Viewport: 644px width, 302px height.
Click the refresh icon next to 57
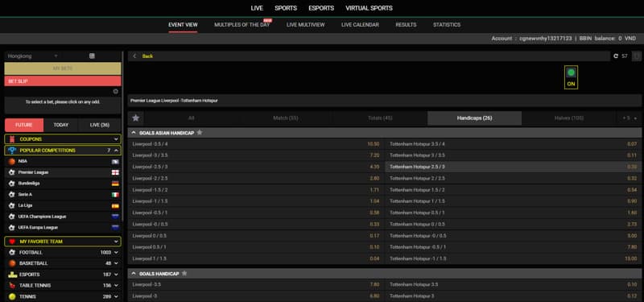(x=616, y=56)
